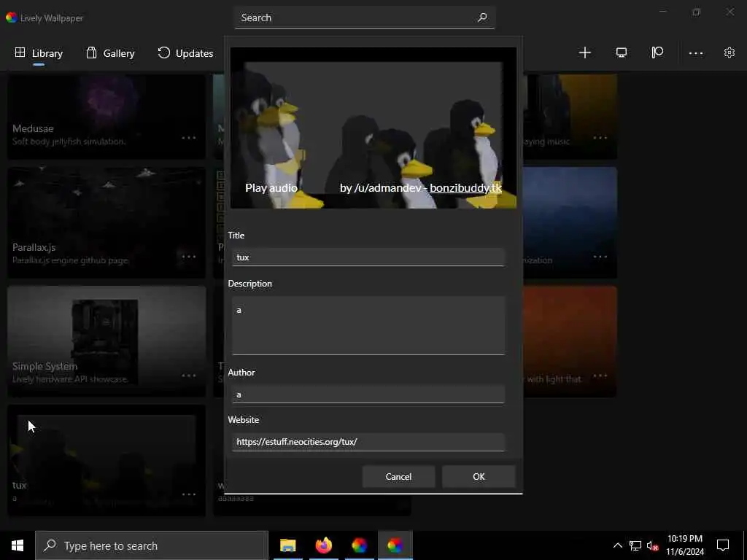Click the Title field containing tux

point(368,257)
